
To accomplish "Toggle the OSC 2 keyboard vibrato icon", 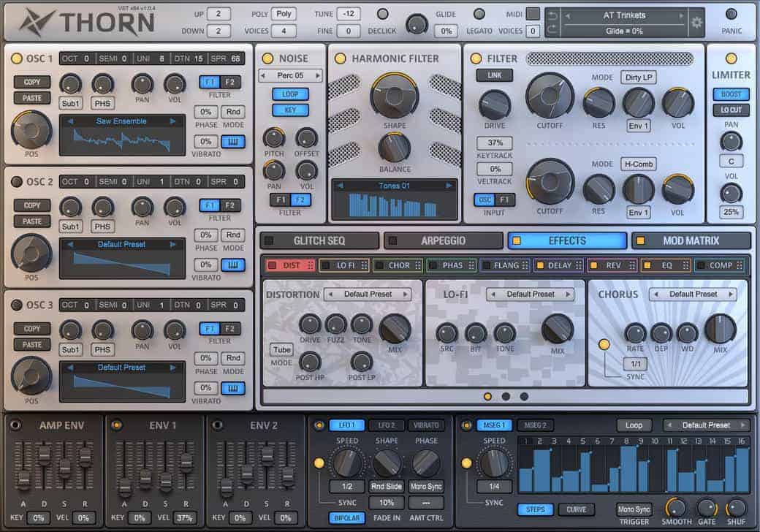I will tap(233, 265).
